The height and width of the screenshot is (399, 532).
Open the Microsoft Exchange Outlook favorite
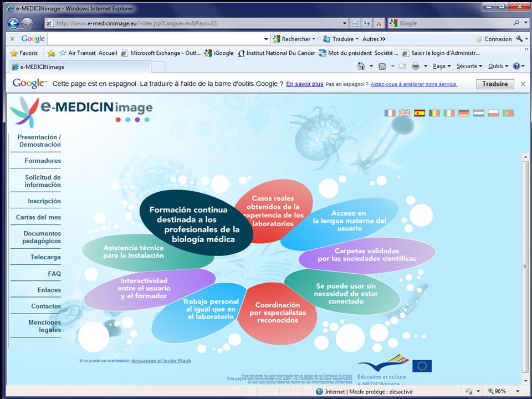[x=161, y=53]
